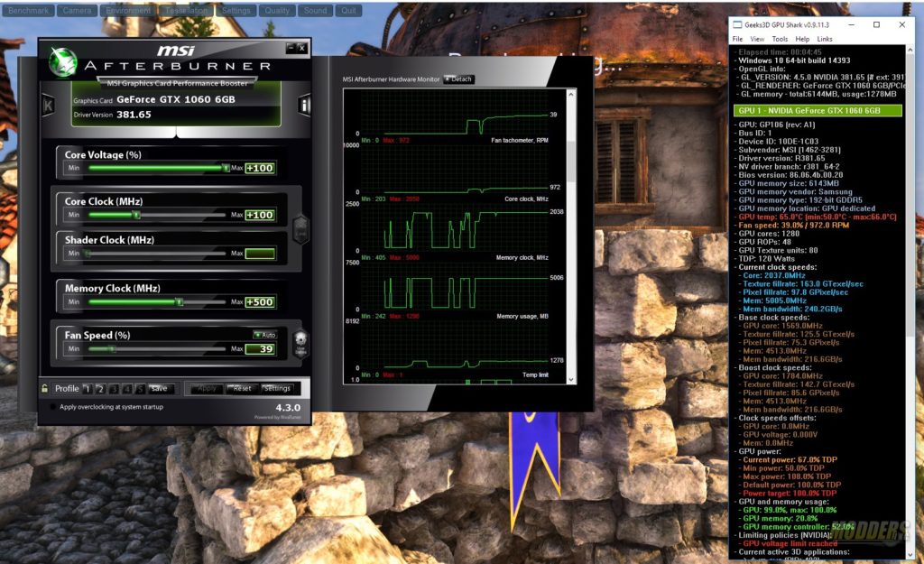Toggle the Fan Speed Auto button

[x=264, y=335]
